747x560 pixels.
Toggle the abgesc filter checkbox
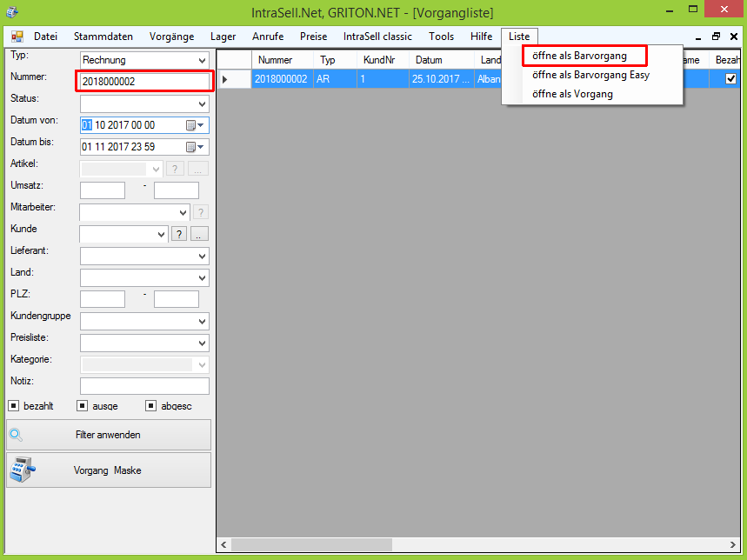151,406
